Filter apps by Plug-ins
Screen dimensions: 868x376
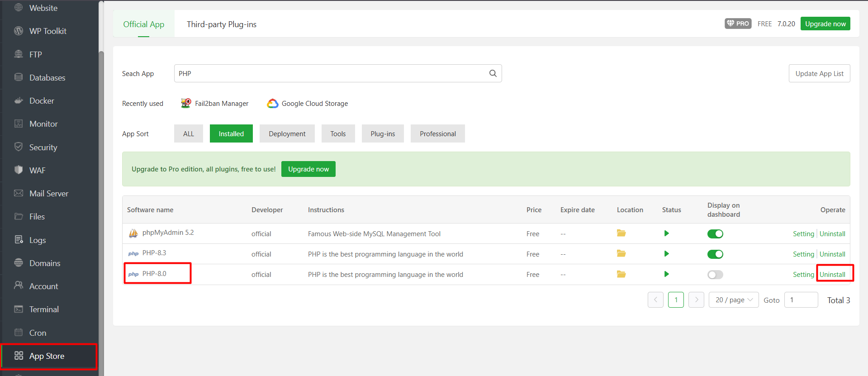tap(383, 133)
